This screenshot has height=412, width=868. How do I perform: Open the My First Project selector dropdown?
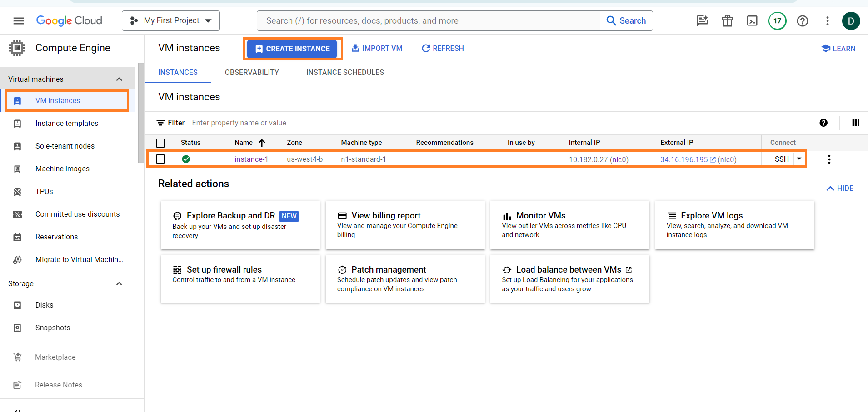tap(171, 21)
